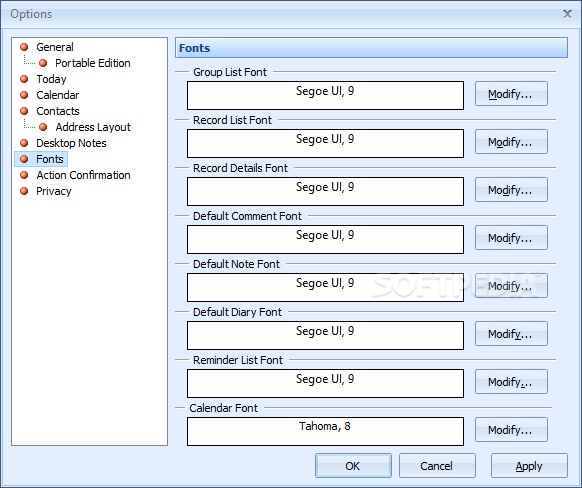Click the red bullet icon beside General
This screenshot has width=582, height=488.
(24, 47)
